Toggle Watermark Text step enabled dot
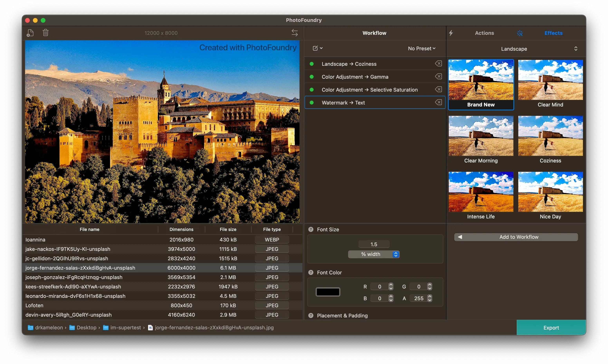The height and width of the screenshot is (364, 608). (x=311, y=103)
